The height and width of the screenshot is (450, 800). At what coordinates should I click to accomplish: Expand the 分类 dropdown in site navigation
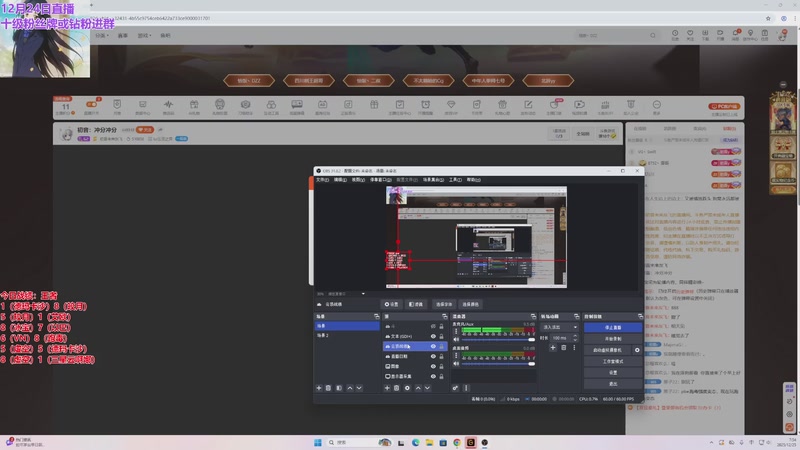point(103,36)
